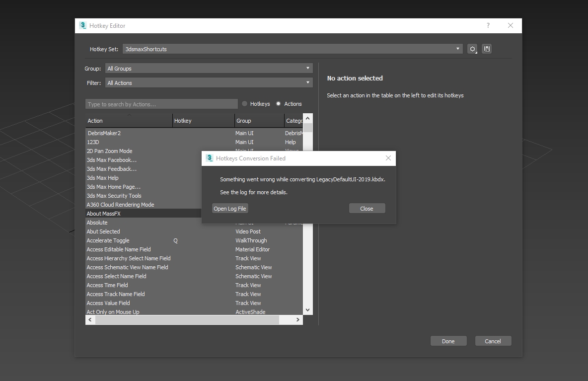
Task: Click the Q hotkey cell for Accelerate Toggle
Action: [175, 241]
